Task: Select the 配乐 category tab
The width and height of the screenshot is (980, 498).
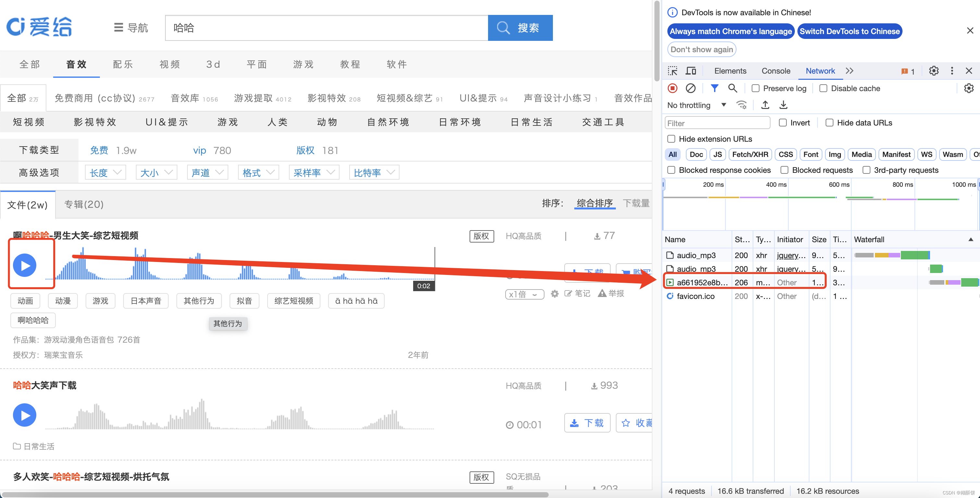Action: (x=123, y=64)
